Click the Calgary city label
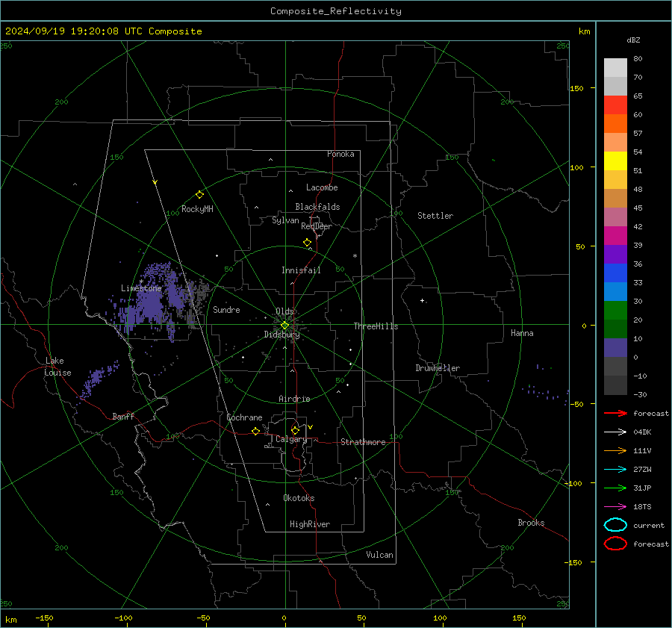The image size is (672, 628). tap(291, 439)
